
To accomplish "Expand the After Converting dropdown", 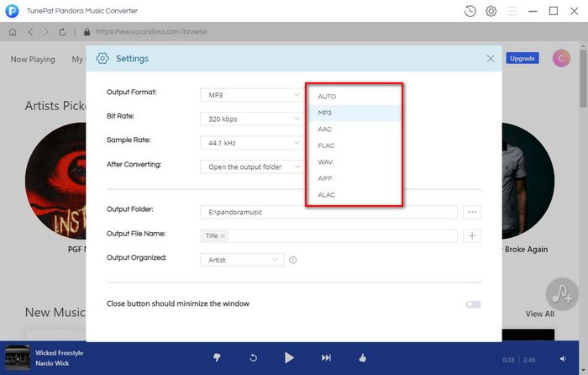I will click(251, 166).
